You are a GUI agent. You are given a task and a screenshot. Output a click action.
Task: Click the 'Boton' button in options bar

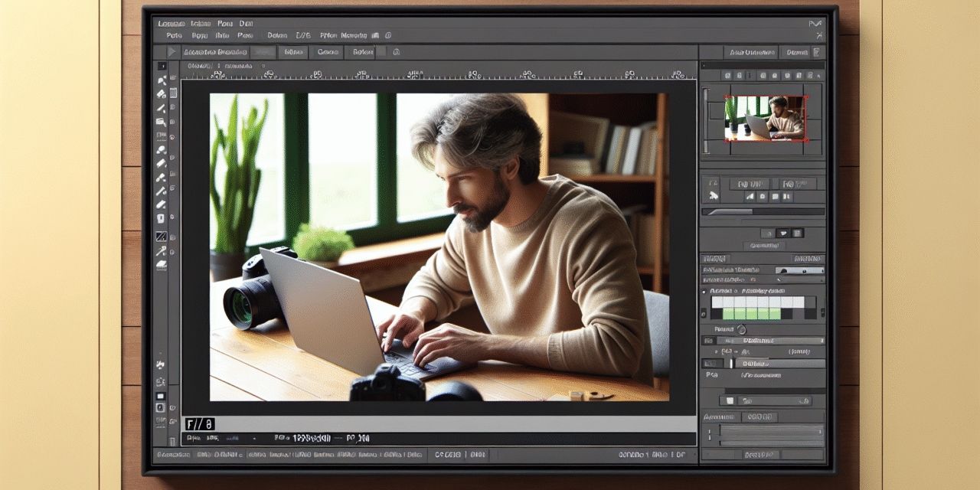362,52
